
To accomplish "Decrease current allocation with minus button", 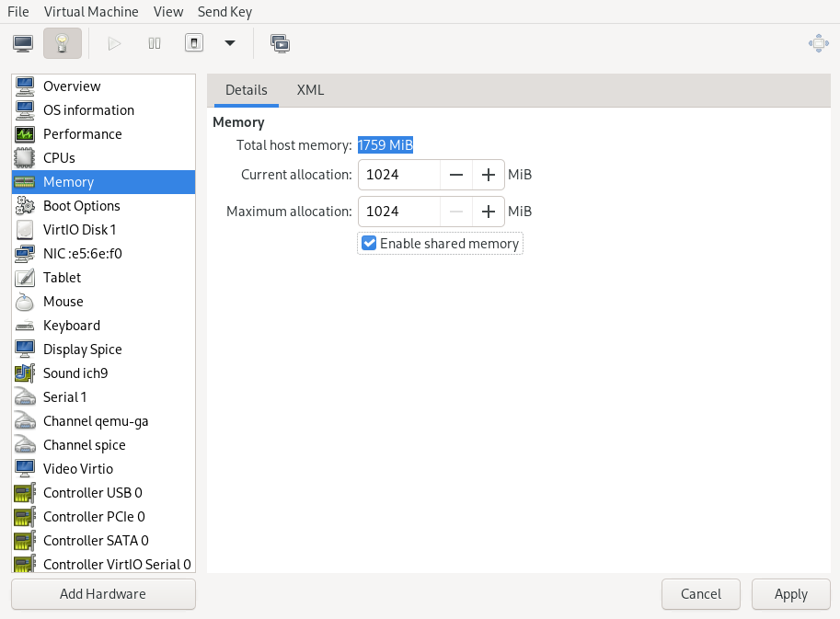I will [x=455, y=175].
